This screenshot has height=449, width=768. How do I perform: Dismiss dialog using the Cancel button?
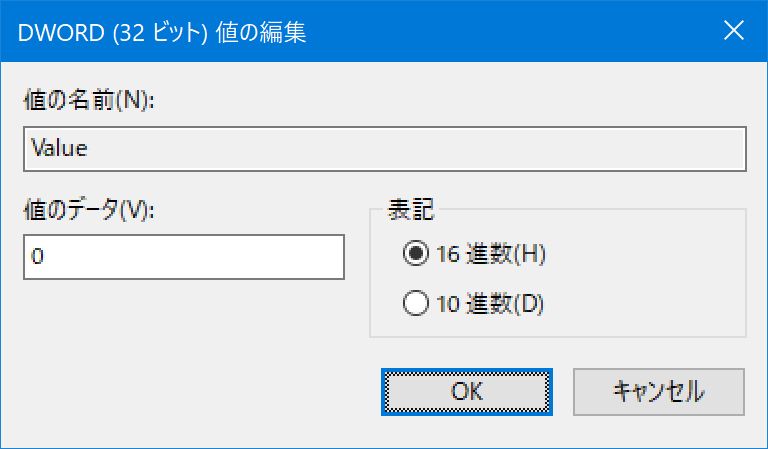tap(659, 392)
